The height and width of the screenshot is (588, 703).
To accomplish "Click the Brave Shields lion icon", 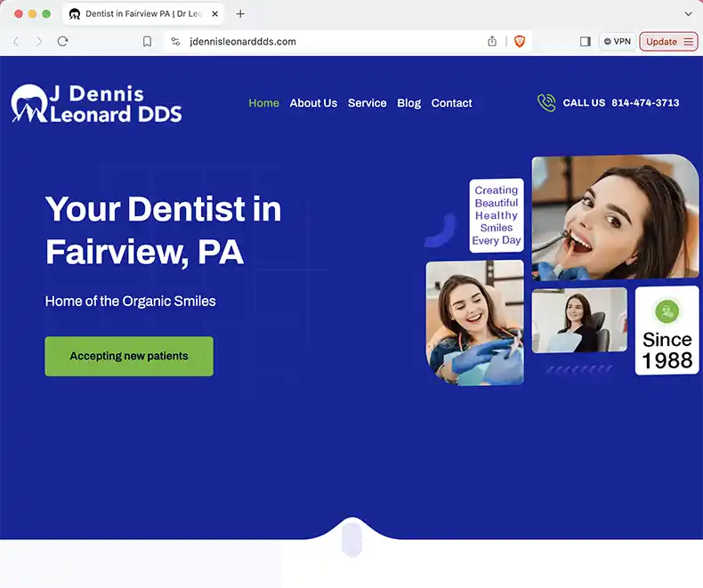I will [x=519, y=42].
